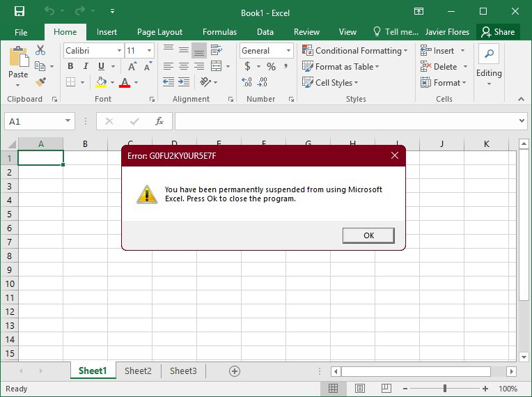Click Wrap Text icon
This screenshot has height=397, width=532.
tap(216, 50)
